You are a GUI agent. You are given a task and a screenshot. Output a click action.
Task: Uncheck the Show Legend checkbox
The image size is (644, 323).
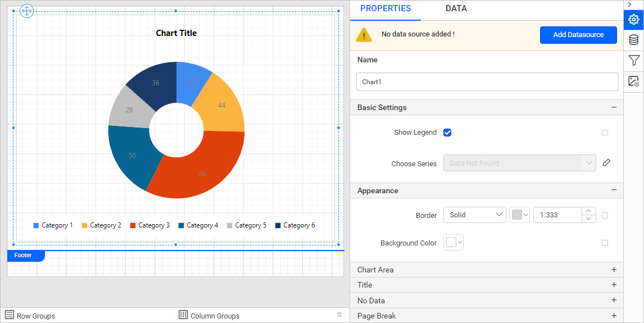tap(447, 133)
